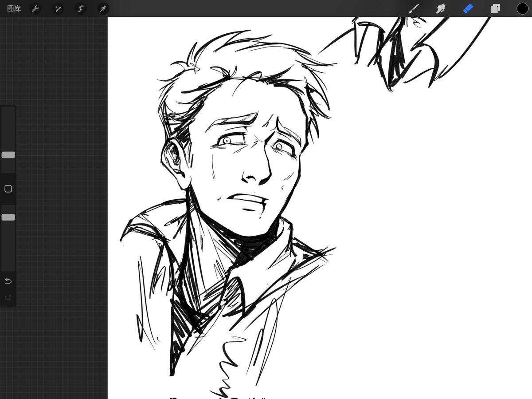532x399 pixels.
Task: Open the 图库 gallery
Action: pyautogui.click(x=14, y=8)
